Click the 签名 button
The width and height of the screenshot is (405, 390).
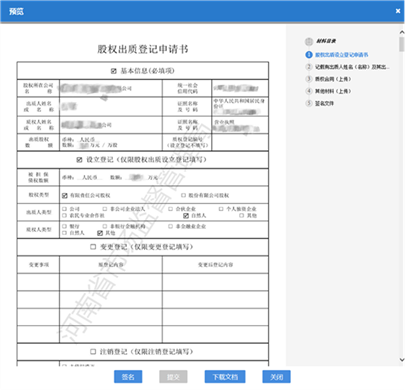pyautogui.click(x=128, y=377)
